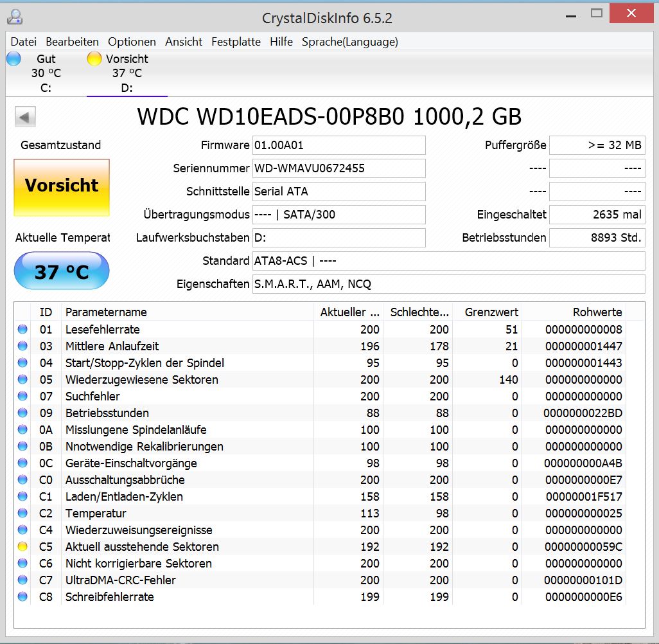The height and width of the screenshot is (644, 659).
Task: Click status dot of Betriebsstunden 09 row
Action: click(22, 413)
